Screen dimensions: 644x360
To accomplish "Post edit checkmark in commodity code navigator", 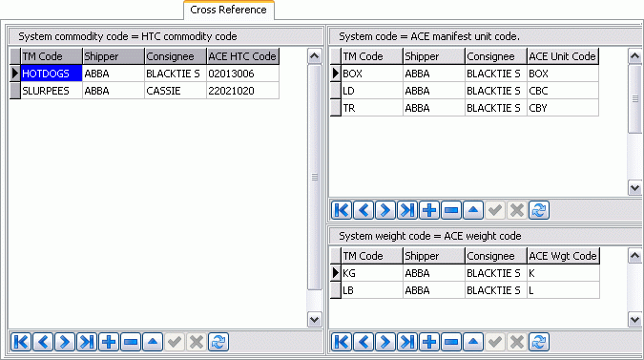I will pos(175,342).
